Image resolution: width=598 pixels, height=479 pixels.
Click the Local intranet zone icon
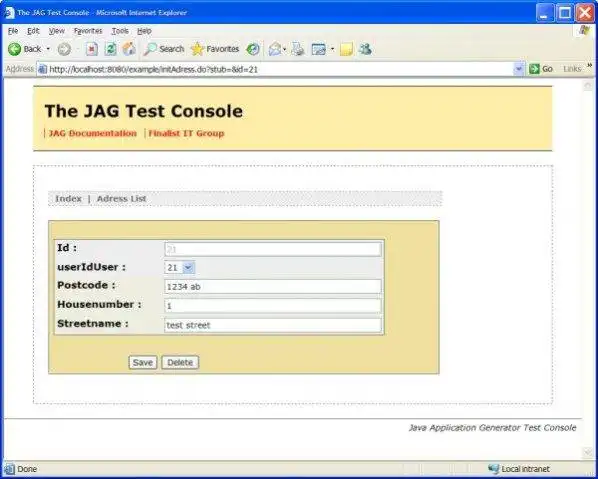coord(494,469)
